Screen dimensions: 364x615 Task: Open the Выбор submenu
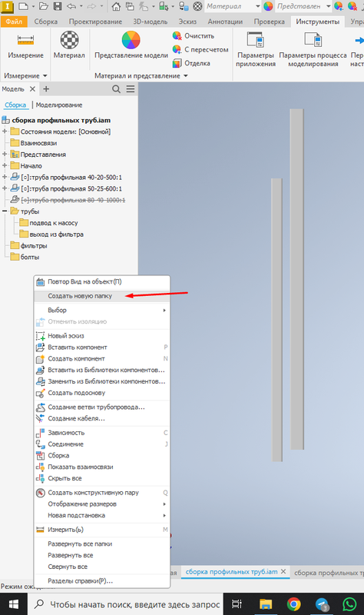[x=102, y=310]
